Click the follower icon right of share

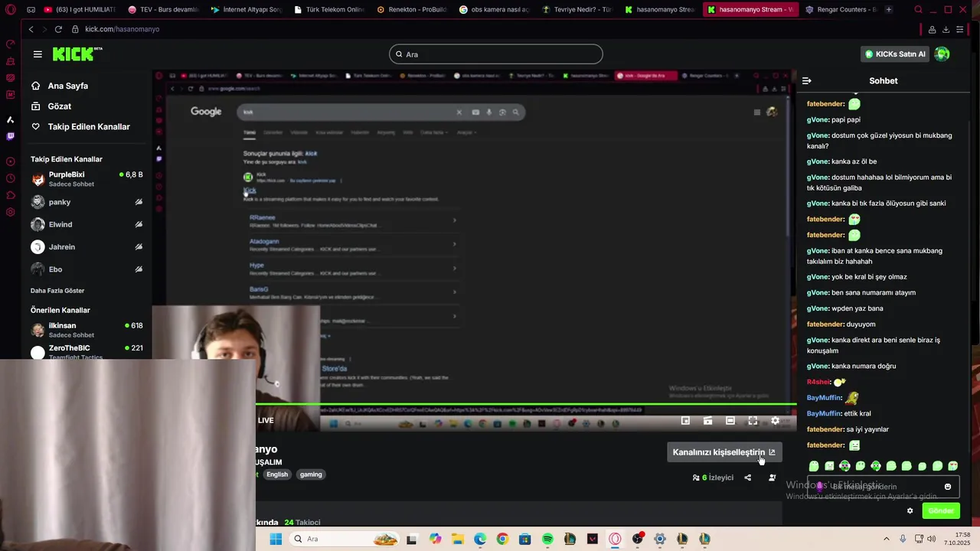(x=772, y=478)
